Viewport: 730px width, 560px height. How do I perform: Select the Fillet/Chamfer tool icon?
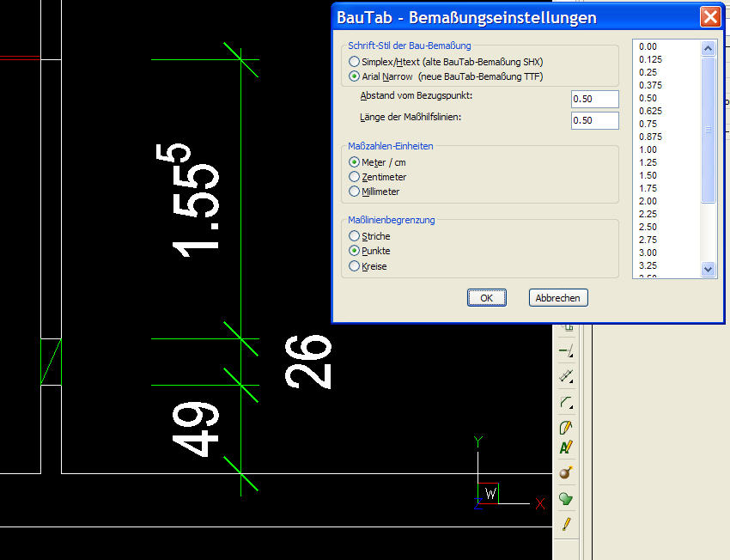pyautogui.click(x=566, y=402)
